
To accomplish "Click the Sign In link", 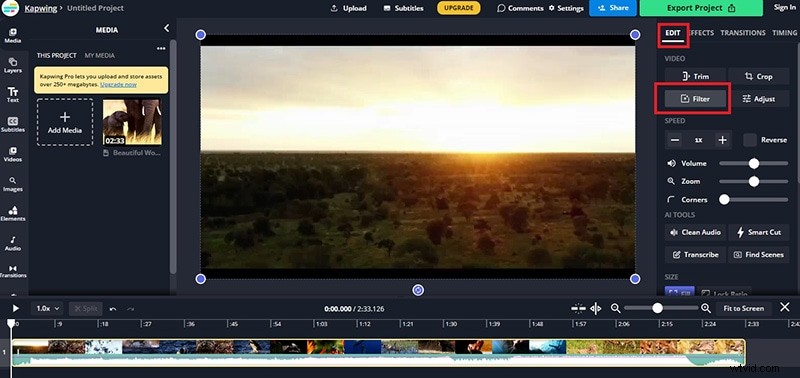I will coord(785,7).
